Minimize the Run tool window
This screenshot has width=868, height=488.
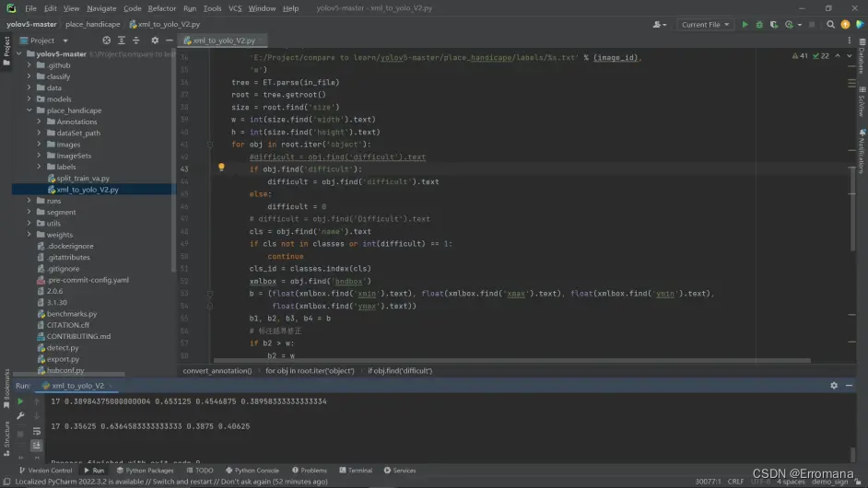pyautogui.click(x=850, y=386)
